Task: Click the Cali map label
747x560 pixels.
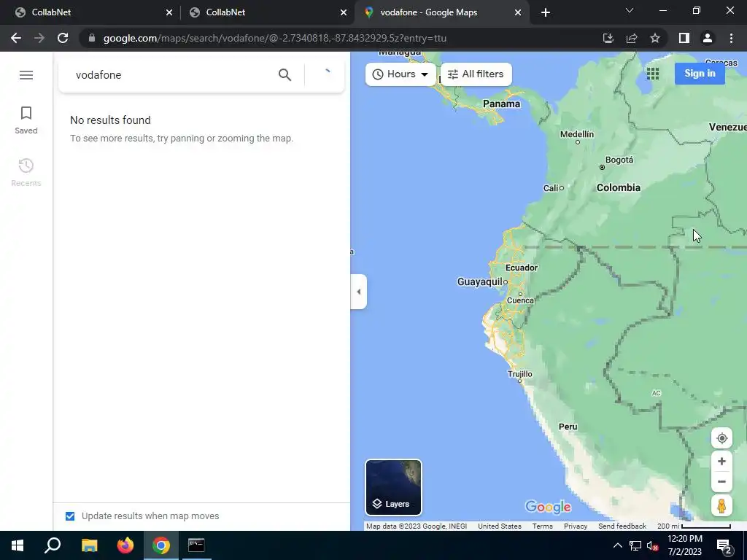Action: pos(550,188)
